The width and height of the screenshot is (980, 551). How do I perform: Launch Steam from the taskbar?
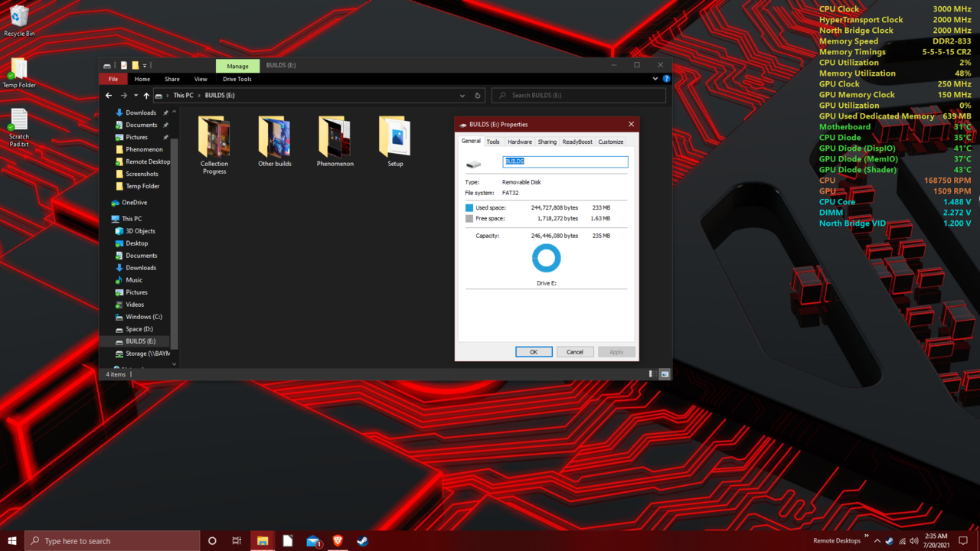tap(362, 541)
